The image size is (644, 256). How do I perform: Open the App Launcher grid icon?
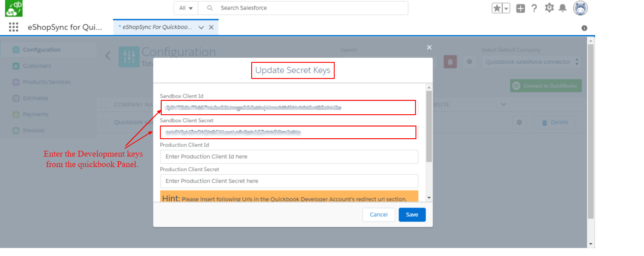(14, 27)
